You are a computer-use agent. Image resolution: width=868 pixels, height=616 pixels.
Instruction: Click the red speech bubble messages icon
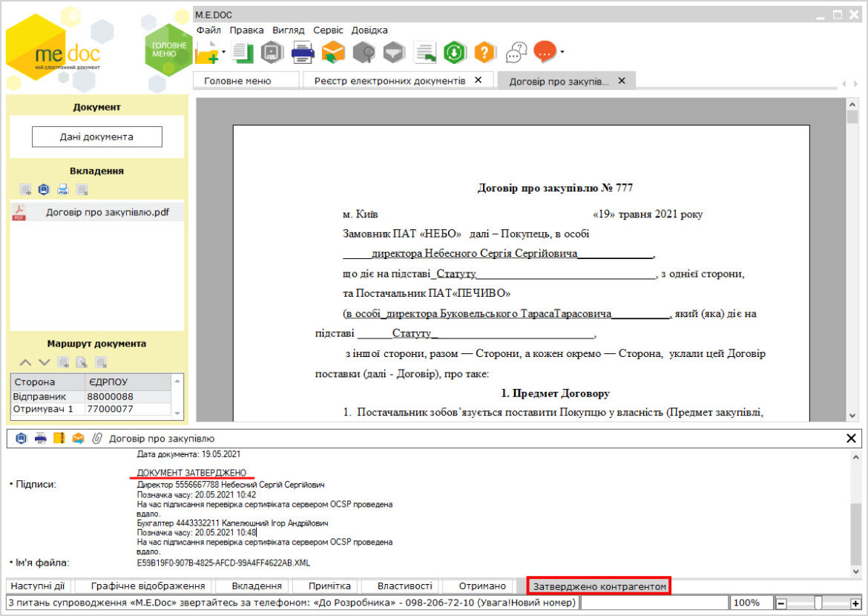click(545, 52)
